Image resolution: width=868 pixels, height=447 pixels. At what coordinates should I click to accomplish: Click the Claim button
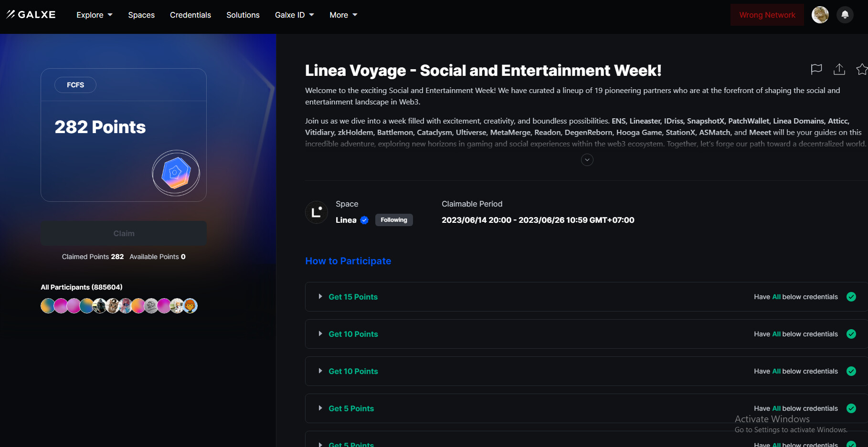124,233
